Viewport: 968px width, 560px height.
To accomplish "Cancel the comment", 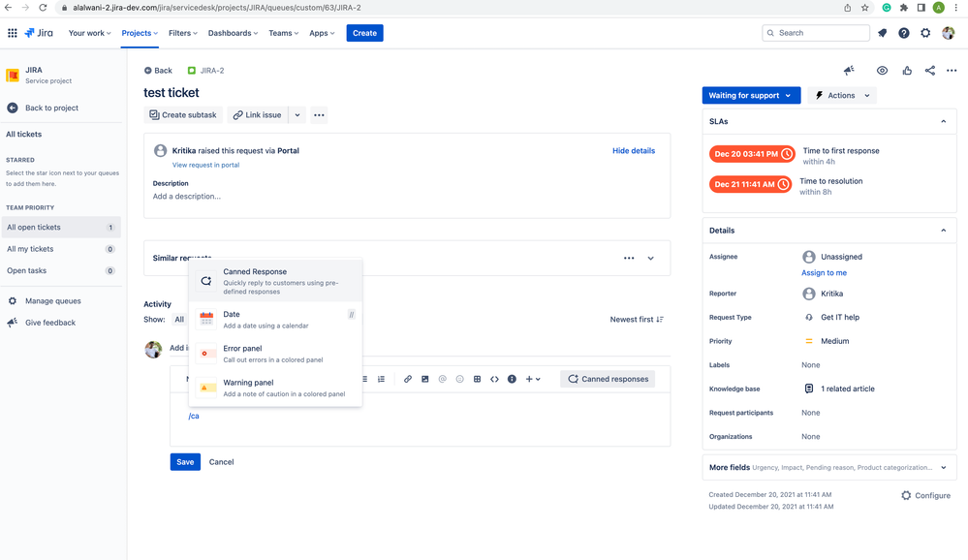I will (x=221, y=462).
